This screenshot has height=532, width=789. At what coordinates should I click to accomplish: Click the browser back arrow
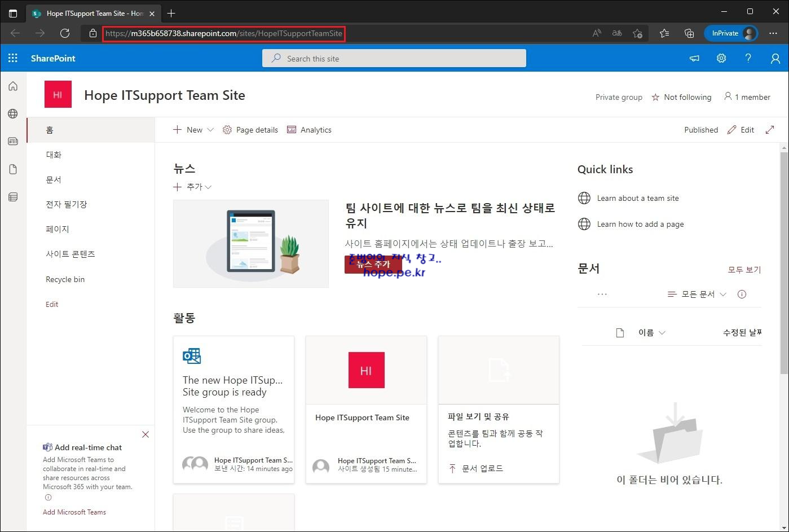pos(15,33)
